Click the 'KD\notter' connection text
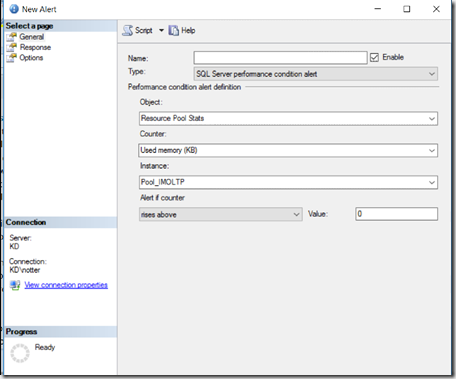The image size is (456, 379). [x=25, y=270]
